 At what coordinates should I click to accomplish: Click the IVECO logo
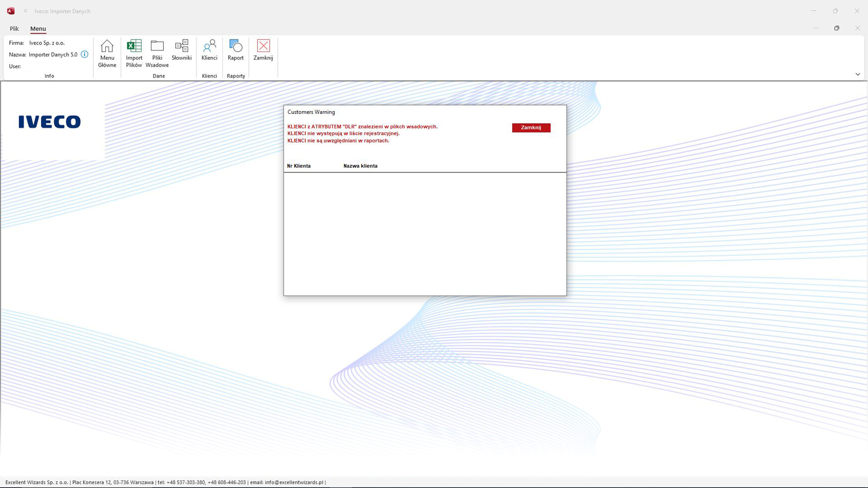point(49,122)
